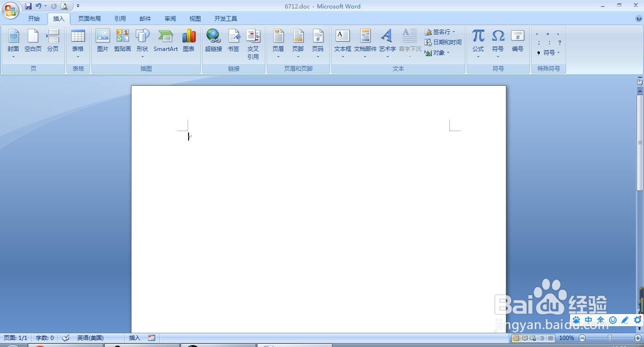Switch to the 页面布局 tab
Screen dimensions: 644x347
tap(90, 19)
